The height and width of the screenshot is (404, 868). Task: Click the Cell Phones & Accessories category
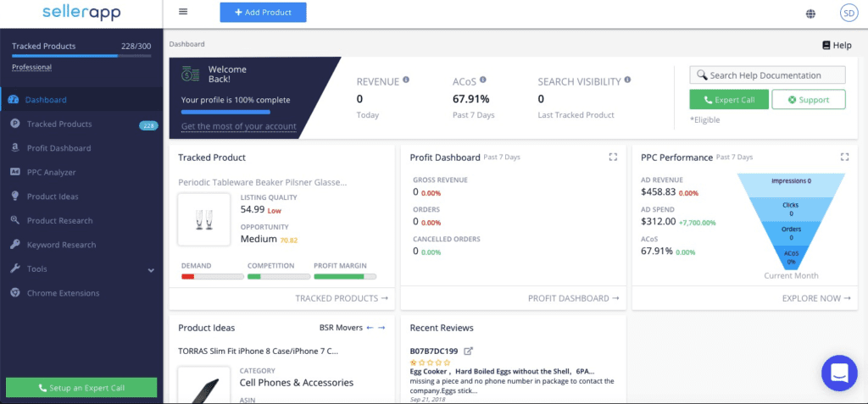[296, 383]
